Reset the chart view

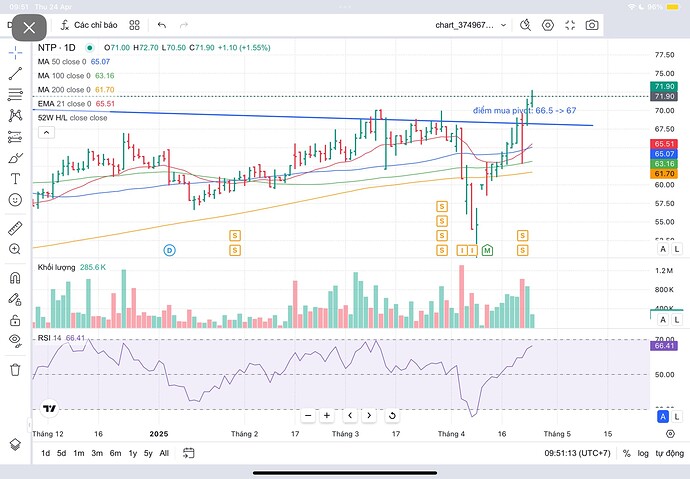392,415
